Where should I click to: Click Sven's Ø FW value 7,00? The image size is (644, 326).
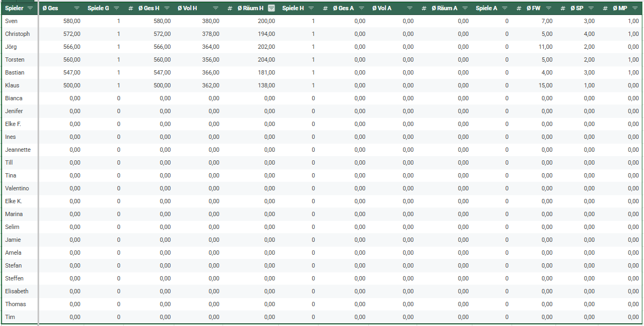pyautogui.click(x=547, y=21)
